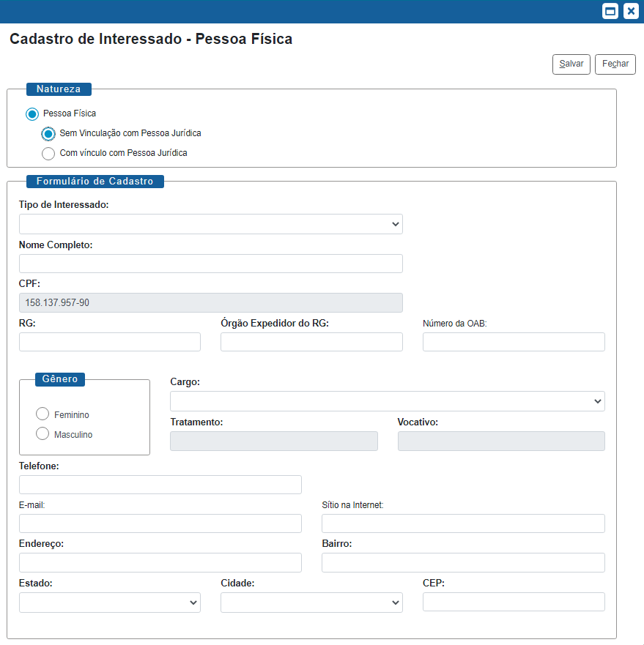644x645 pixels.
Task: Click into the RG input field
Action: click(x=110, y=342)
